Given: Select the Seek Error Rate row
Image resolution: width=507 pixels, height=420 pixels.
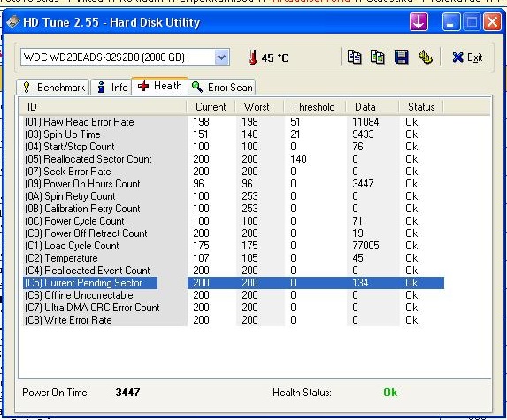Looking at the screenshot, I should [x=233, y=172].
